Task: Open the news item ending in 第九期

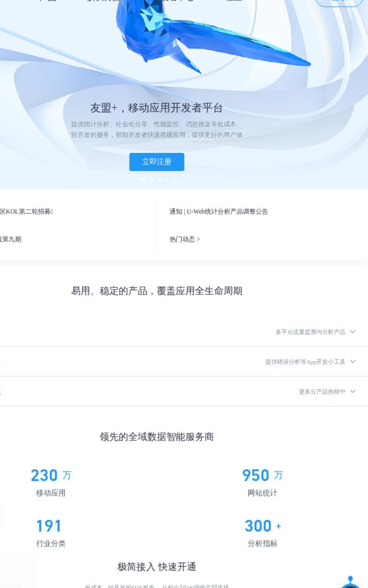Action: pos(11,239)
